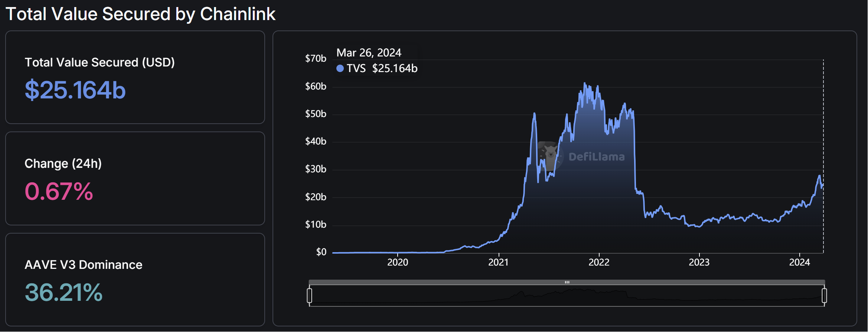
Task: Click the Mar 26, 2024 tooltip date
Action: (x=369, y=53)
